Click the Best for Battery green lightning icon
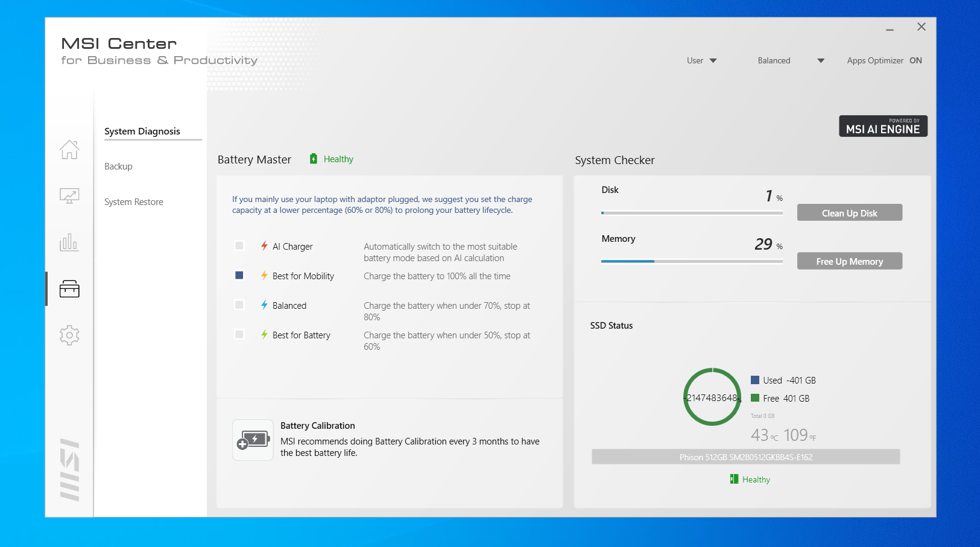This screenshot has height=547, width=980. click(x=264, y=335)
